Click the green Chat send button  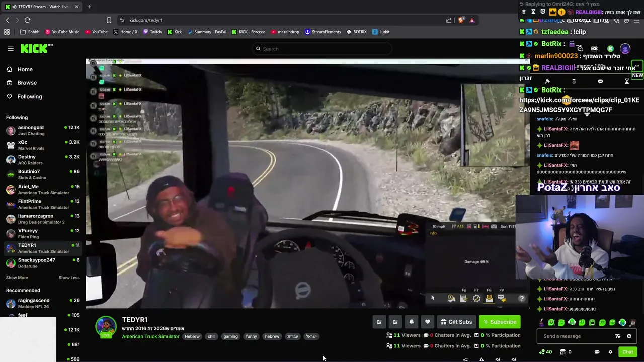pos(627,352)
